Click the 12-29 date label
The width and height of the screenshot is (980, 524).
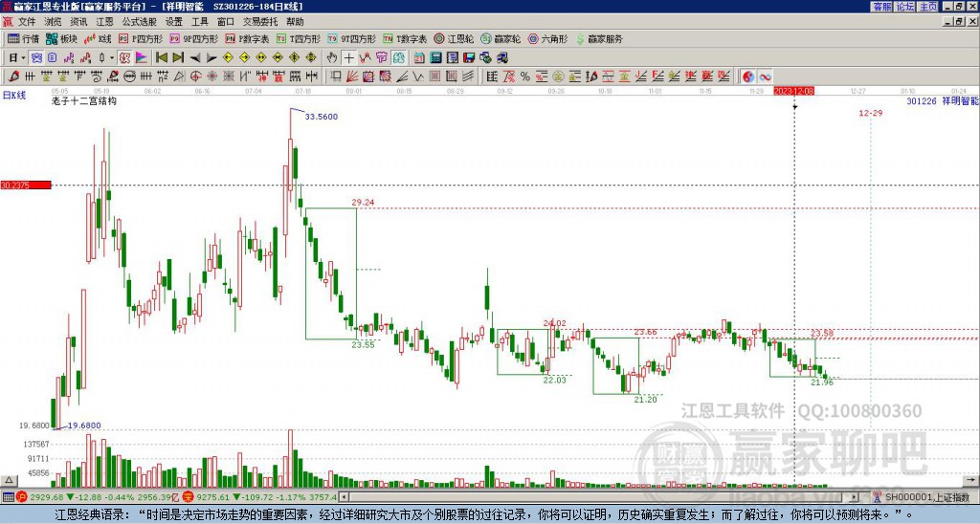click(x=871, y=113)
